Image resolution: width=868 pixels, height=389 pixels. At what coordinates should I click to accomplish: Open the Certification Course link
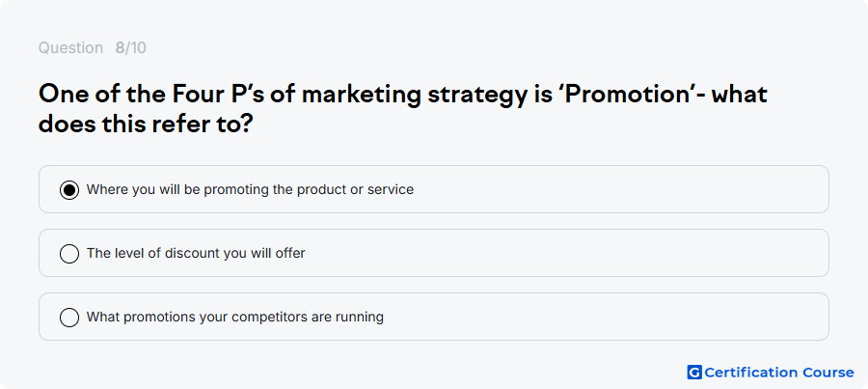click(771, 373)
